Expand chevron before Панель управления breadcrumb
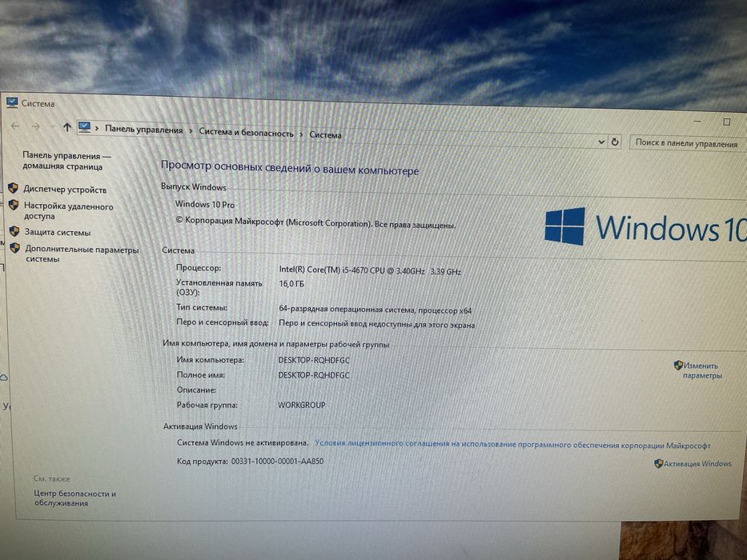 coord(97,129)
